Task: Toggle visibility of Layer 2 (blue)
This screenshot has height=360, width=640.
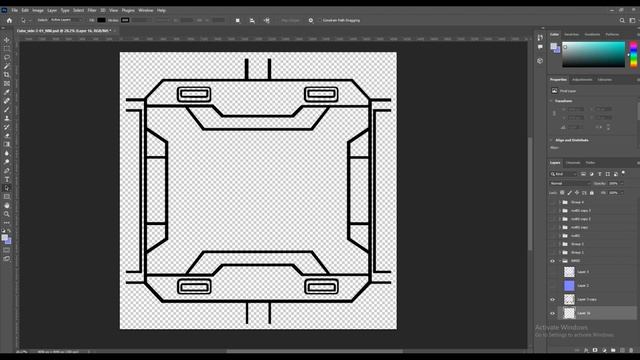Action: pos(553,286)
